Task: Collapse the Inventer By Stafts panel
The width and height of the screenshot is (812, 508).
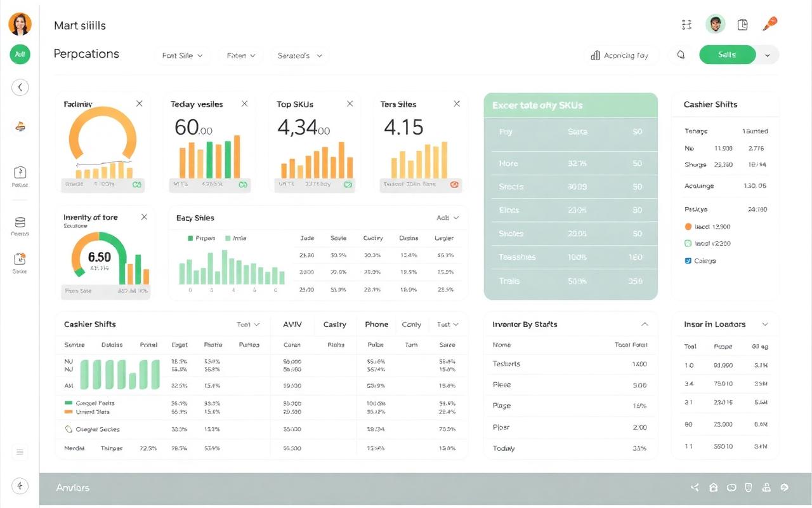Action: click(645, 324)
